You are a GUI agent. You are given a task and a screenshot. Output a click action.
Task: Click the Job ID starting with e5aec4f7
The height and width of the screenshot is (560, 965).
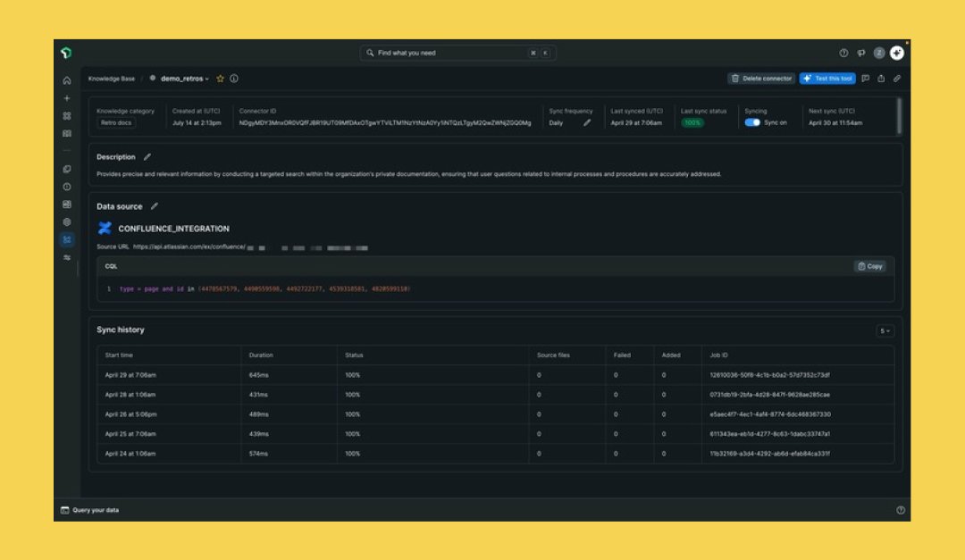[770, 414]
